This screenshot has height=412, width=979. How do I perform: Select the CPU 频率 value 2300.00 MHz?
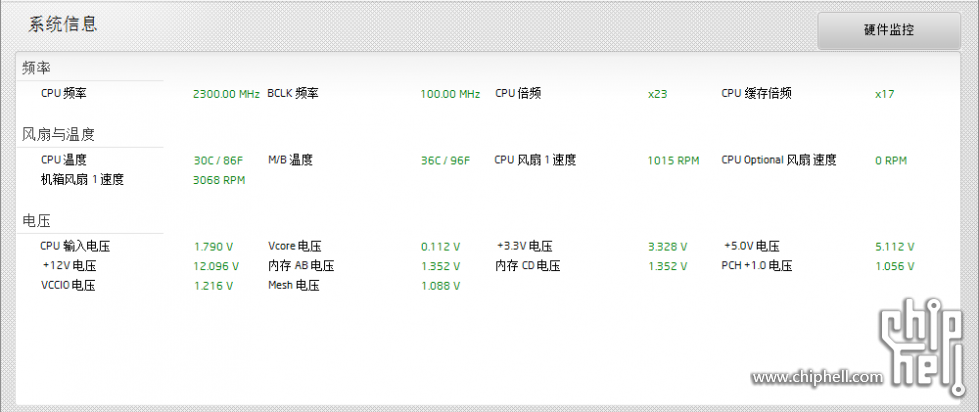(x=226, y=94)
